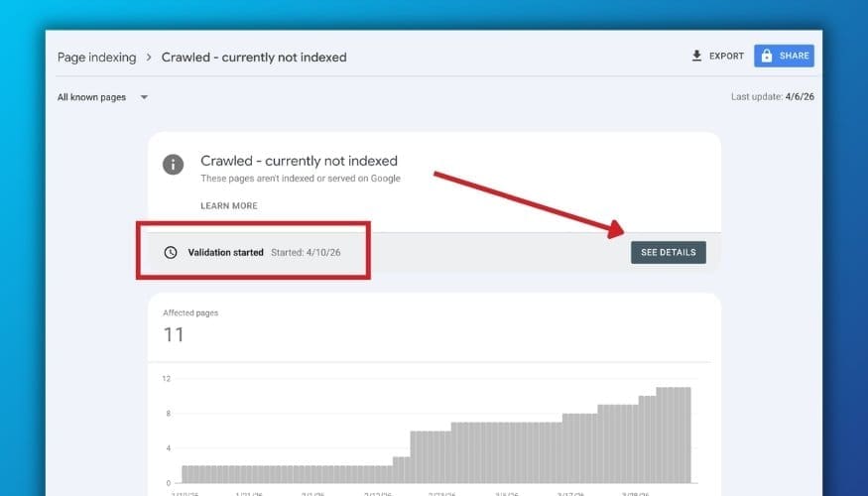
Task: Click the breadcrumb chevron after Page indexing
Action: point(149,58)
